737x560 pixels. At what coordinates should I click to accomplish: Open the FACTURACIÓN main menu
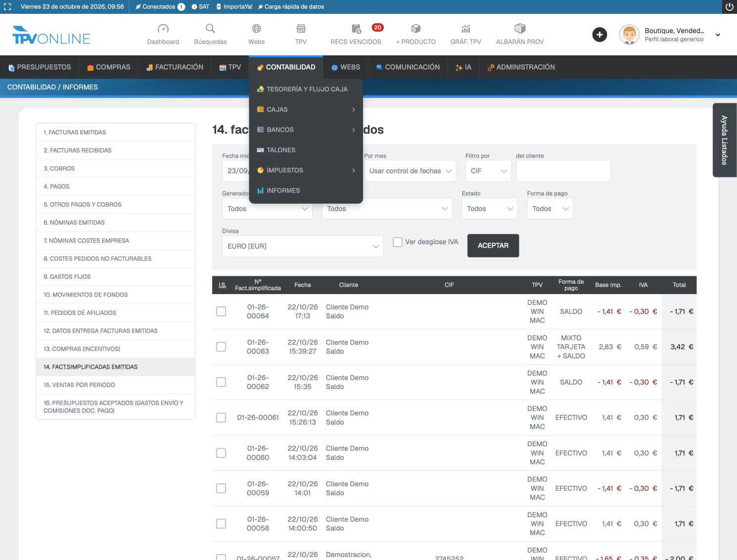tap(175, 67)
